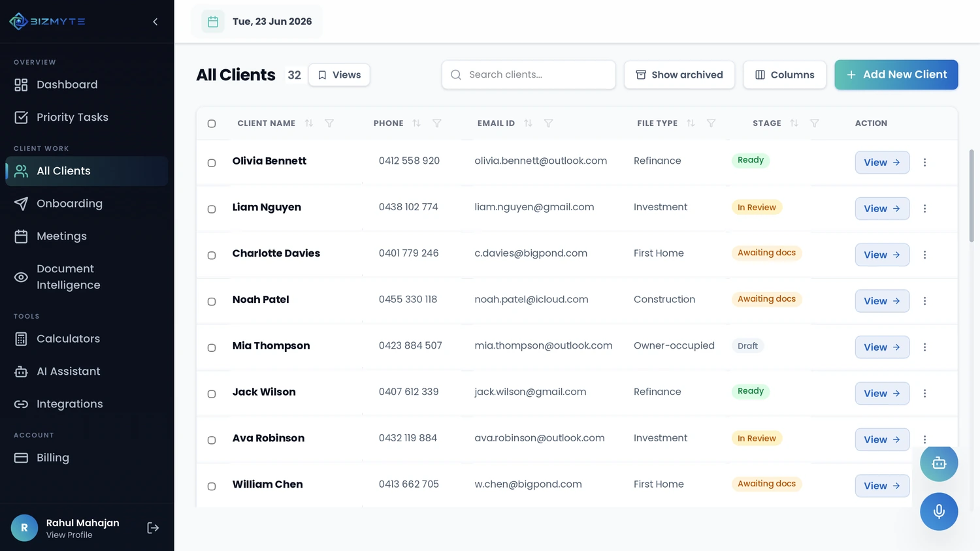Click the table's vertical scrollbar
This screenshot has width=980, height=551.
coord(972,196)
